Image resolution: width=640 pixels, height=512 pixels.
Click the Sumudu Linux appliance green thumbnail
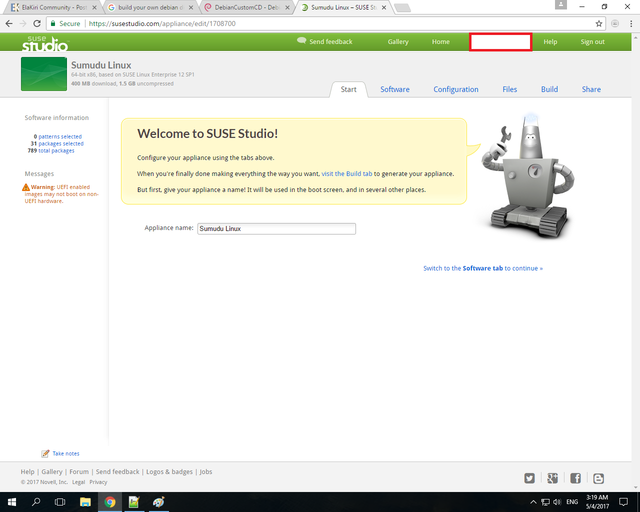[x=44, y=74]
